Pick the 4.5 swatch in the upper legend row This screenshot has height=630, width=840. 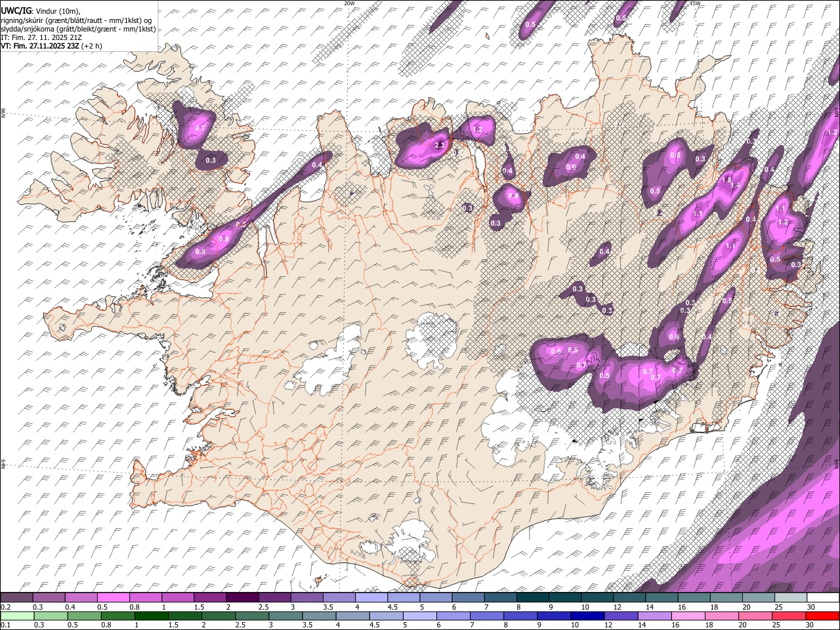[x=404, y=598]
